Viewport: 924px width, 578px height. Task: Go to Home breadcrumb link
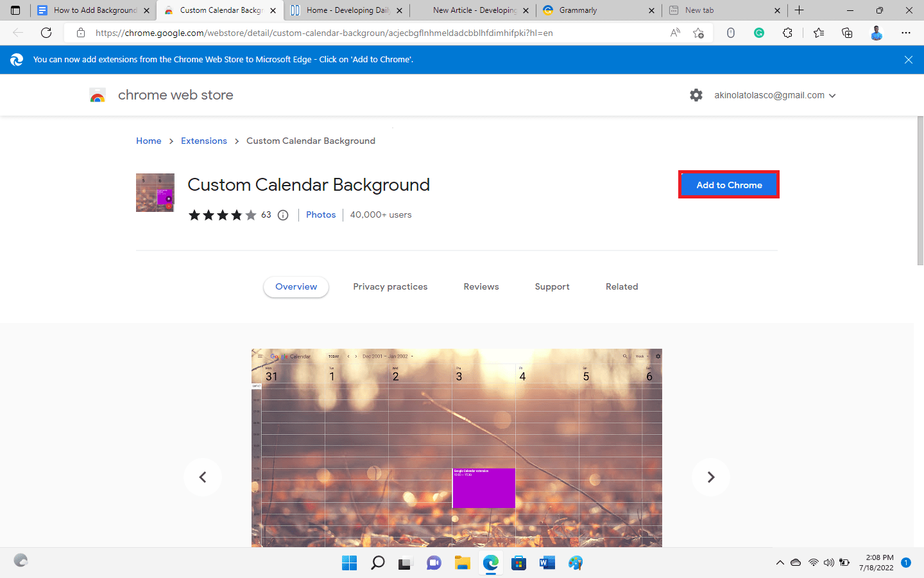149,141
